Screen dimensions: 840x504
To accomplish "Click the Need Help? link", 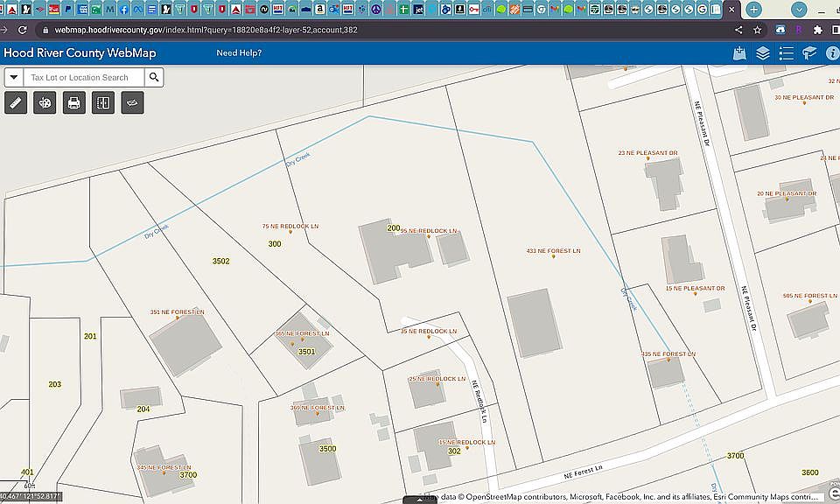I will (239, 53).
